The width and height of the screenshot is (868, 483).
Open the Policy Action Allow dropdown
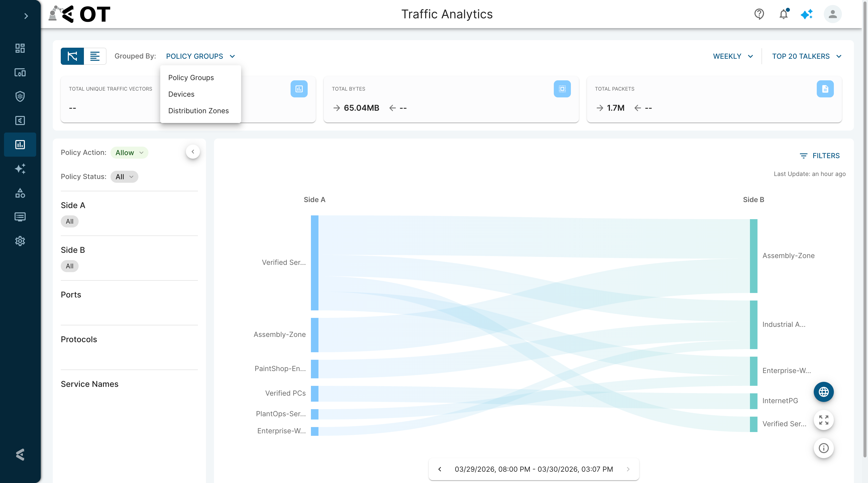point(129,153)
